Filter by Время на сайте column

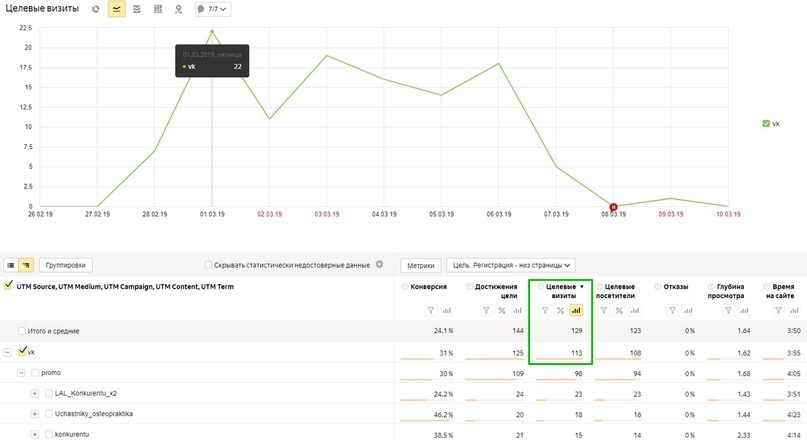[x=778, y=310]
